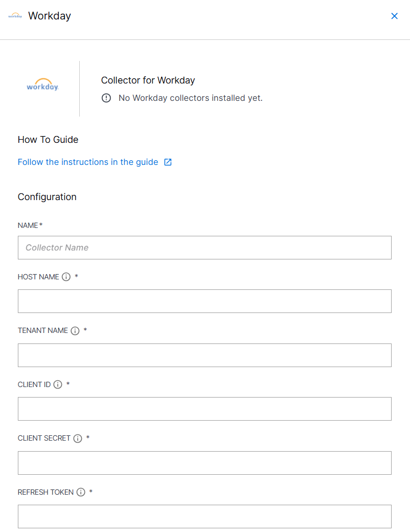Click into the HOST NAME text field
This screenshot has width=410, height=532.
click(205, 301)
